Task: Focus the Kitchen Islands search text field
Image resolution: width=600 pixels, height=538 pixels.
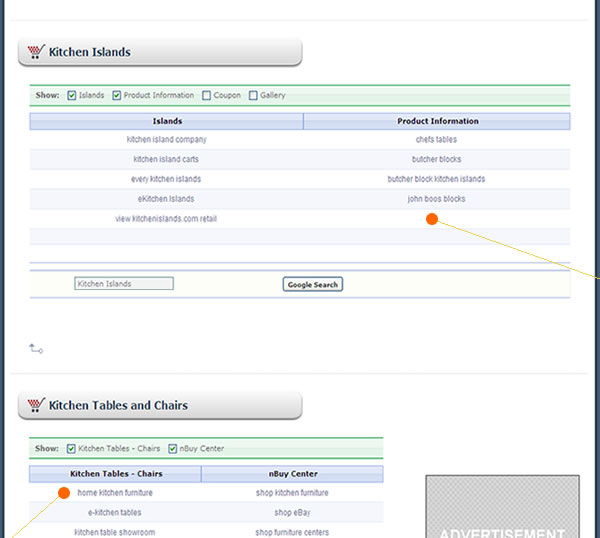Action: 124,284
